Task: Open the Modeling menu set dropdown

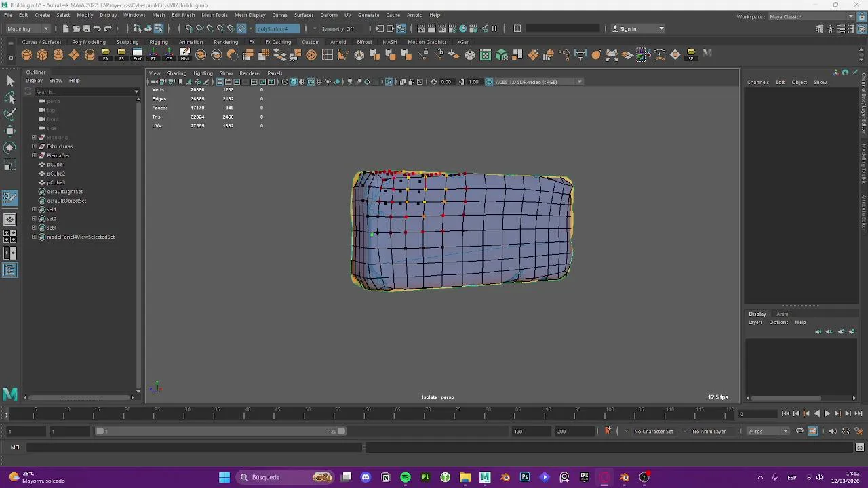Action: point(28,28)
